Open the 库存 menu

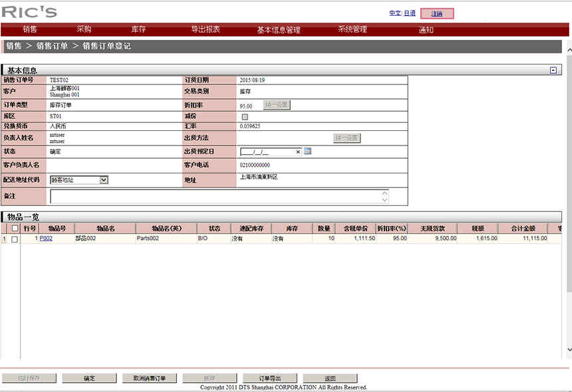coord(138,30)
